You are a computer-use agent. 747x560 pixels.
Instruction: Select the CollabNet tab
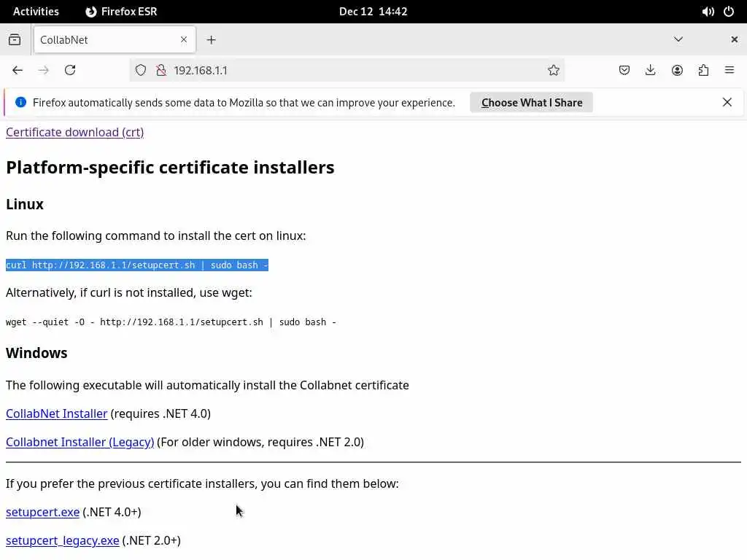point(115,40)
